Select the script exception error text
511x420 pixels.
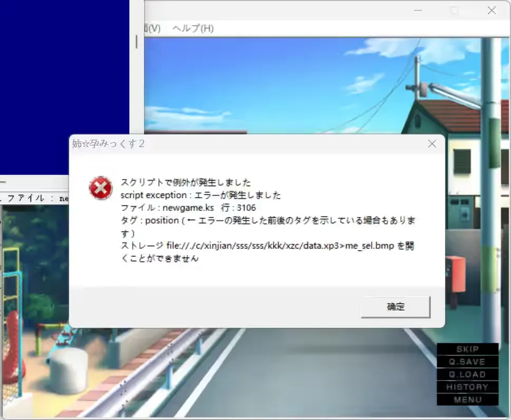pyautogui.click(x=200, y=195)
